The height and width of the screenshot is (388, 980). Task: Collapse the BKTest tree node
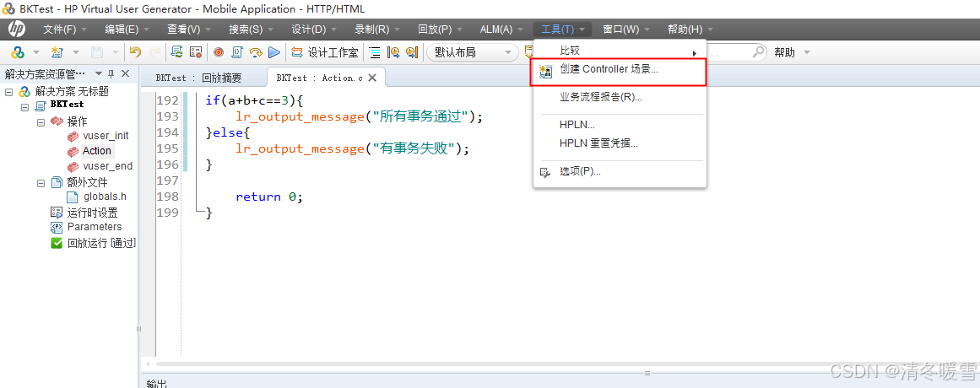click(x=24, y=107)
